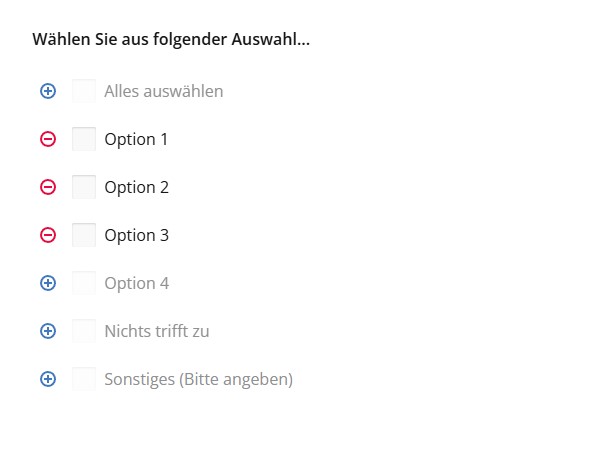Click the 'Sonstiges (Bitte angeben)' label text

(198, 379)
